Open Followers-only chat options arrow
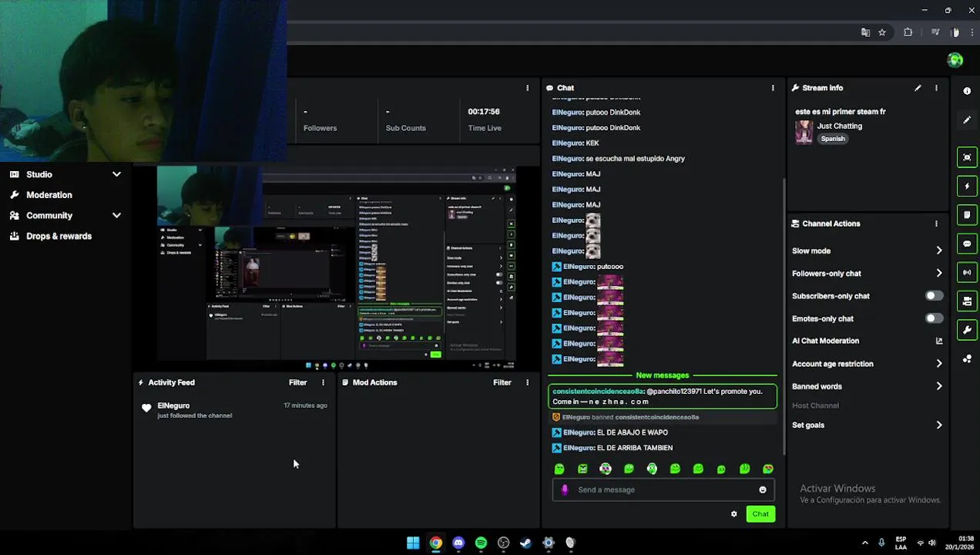The height and width of the screenshot is (555, 980). click(938, 273)
